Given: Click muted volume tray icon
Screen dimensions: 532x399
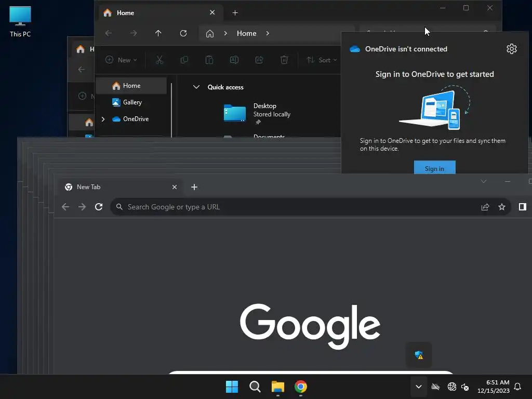Looking at the screenshot, I should point(465,387).
